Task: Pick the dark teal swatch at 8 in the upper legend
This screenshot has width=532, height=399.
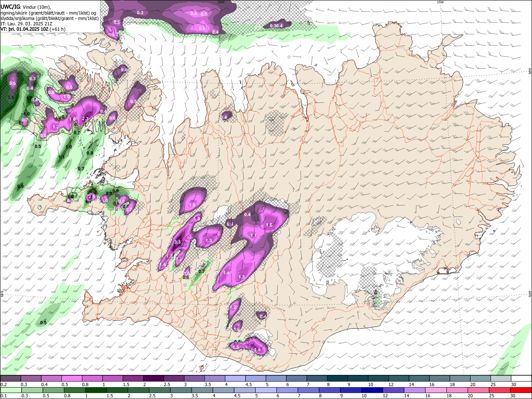Action: 337,379
